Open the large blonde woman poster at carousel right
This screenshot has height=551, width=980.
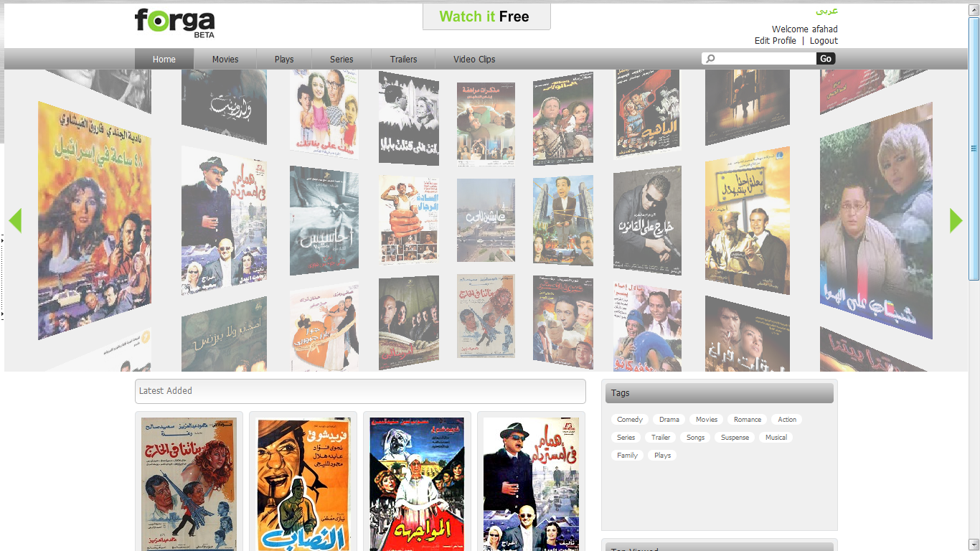click(876, 220)
